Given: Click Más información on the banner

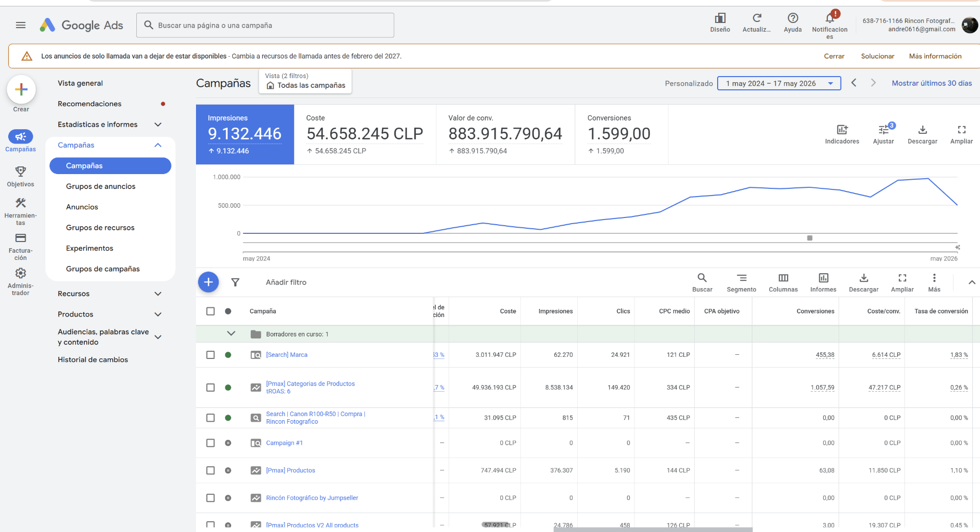Looking at the screenshot, I should (x=935, y=56).
